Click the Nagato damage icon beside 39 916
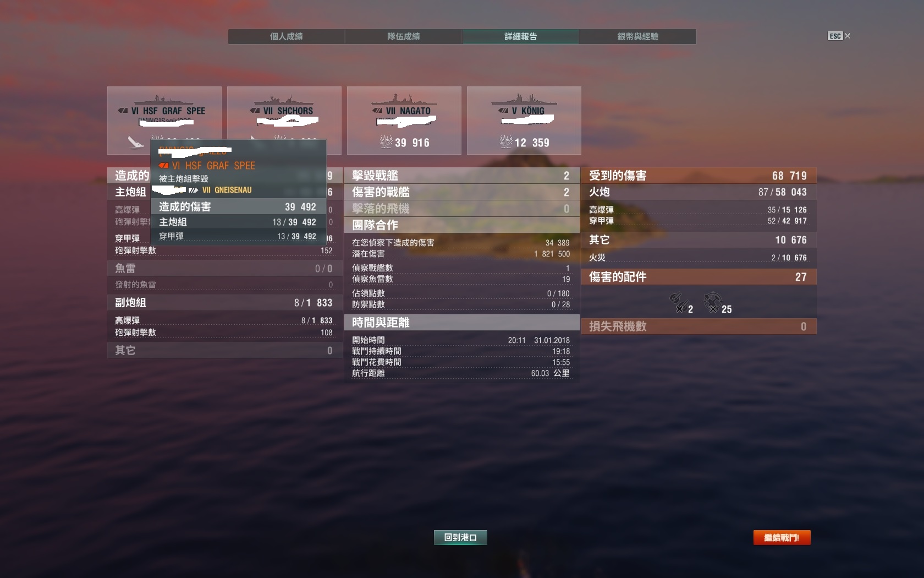The height and width of the screenshot is (578, 924). [386, 141]
